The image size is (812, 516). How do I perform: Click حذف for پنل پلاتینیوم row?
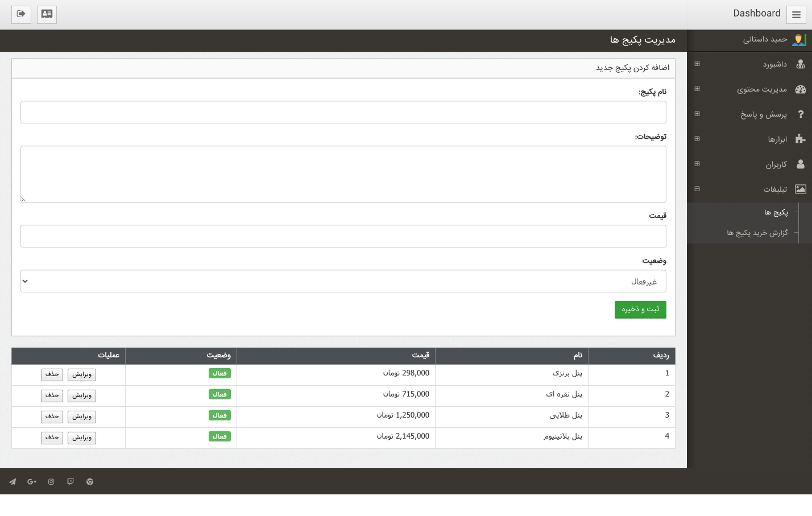coord(52,437)
